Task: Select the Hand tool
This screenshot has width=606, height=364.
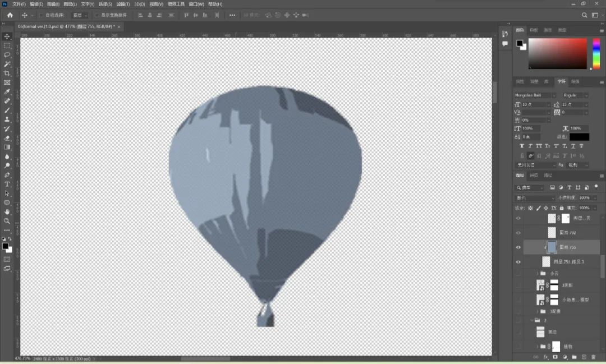Action: [7, 212]
